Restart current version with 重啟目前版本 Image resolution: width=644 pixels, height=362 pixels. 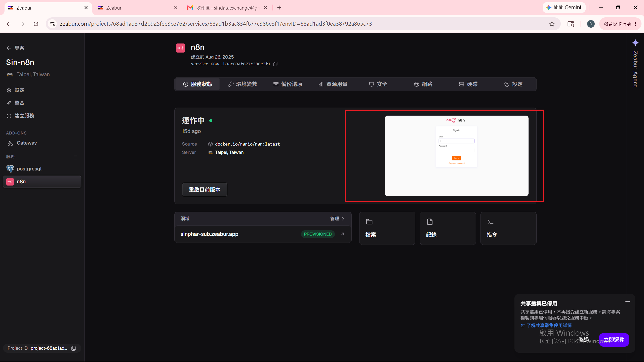pos(205,190)
